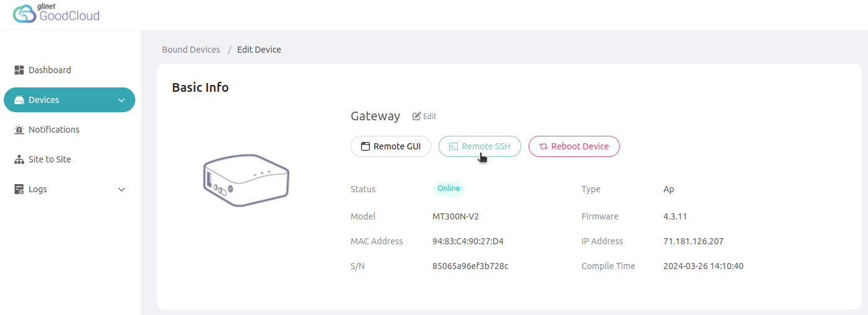Click the terminal icon in Remote SSH
868x315 pixels.
(x=454, y=146)
